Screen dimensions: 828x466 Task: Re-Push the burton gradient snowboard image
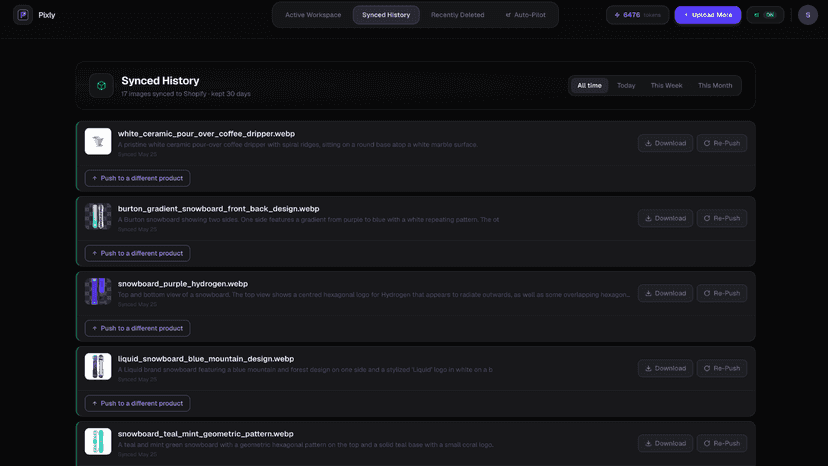point(721,218)
